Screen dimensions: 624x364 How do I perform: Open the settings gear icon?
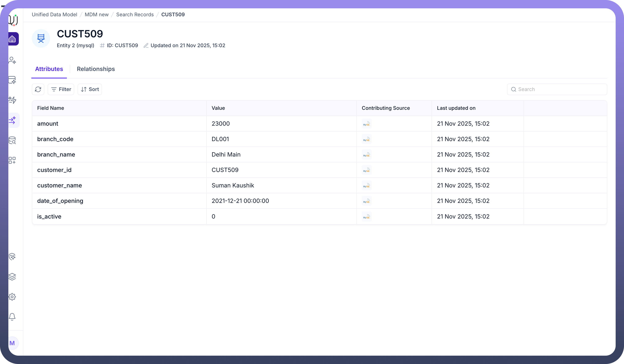point(12,297)
